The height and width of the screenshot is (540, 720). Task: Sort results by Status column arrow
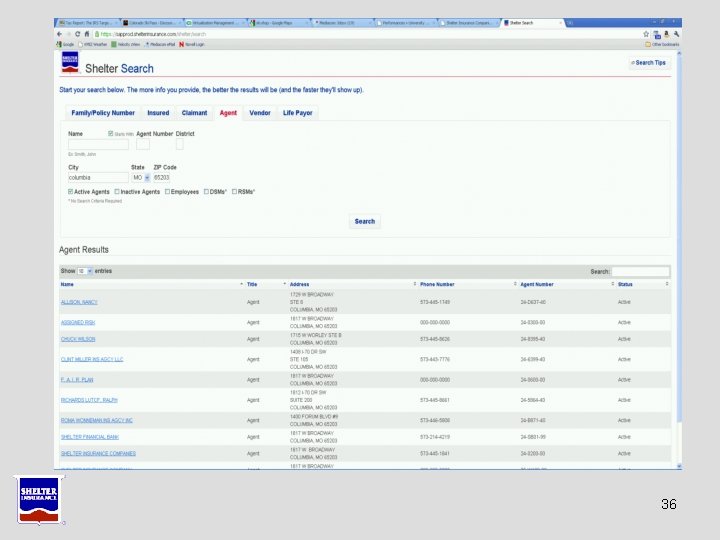coord(667,284)
